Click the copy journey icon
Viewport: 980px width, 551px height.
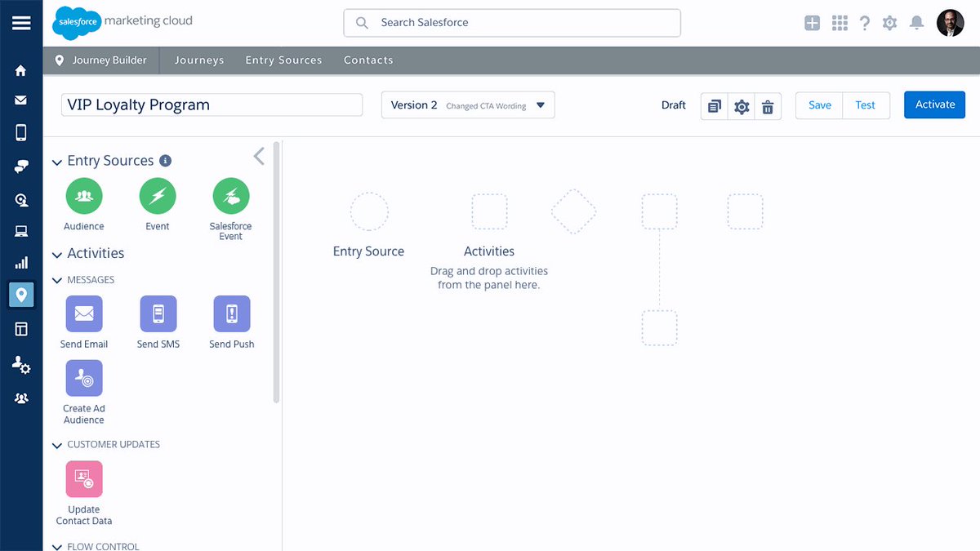[715, 106]
